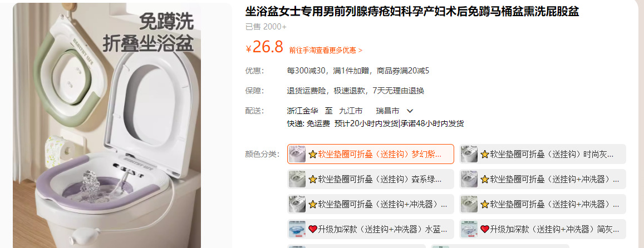The image size is (644, 248).
Task: Open 前往手淘查看更多优惠 link
Action: 326,50
